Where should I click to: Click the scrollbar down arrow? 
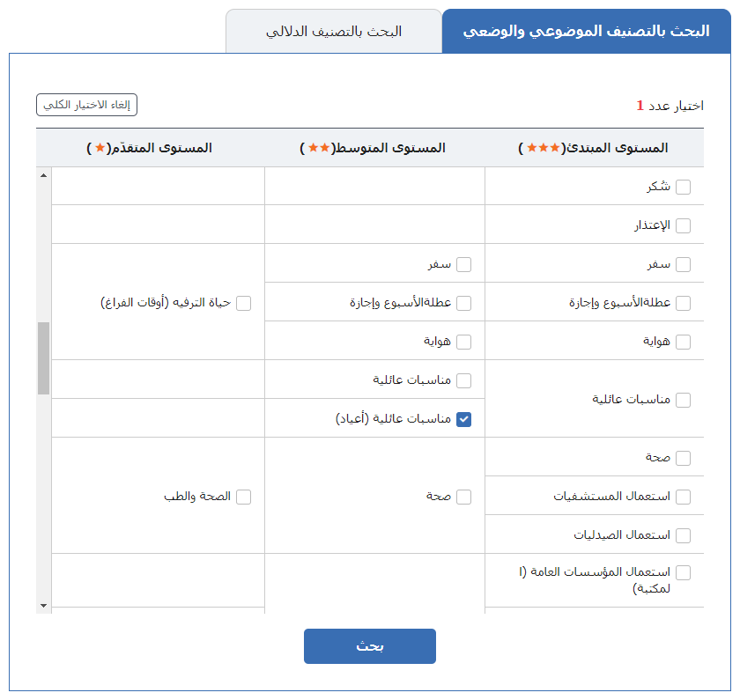click(x=43, y=606)
